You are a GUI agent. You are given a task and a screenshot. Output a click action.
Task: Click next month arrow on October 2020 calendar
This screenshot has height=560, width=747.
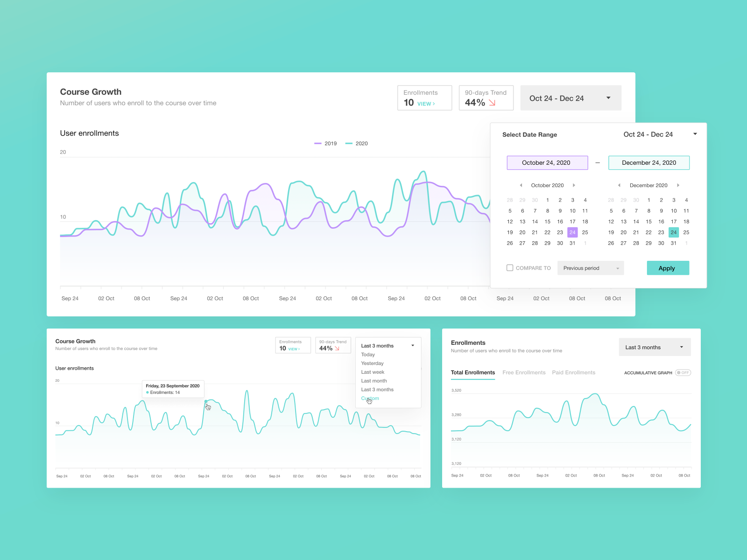coord(574,185)
